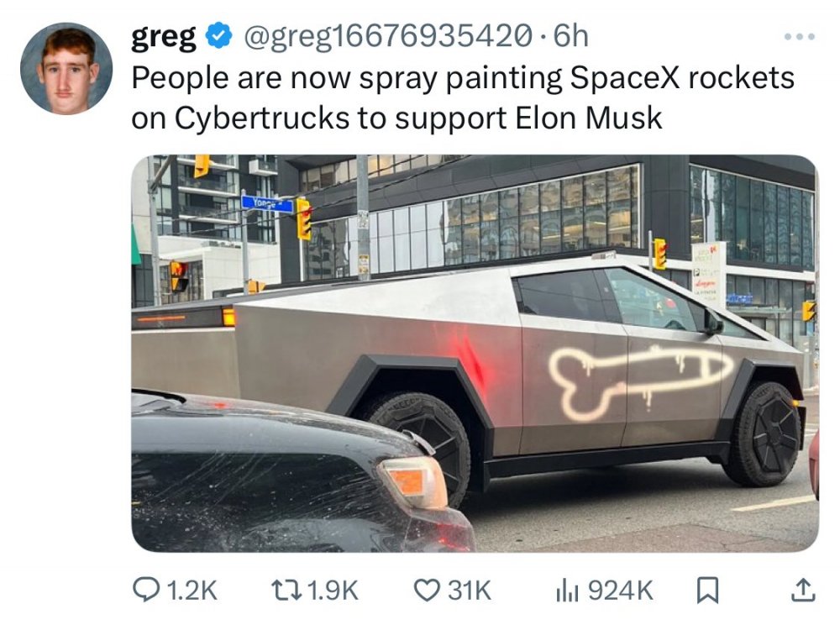Click the 1.9K repost count
This screenshot has width=840, height=625.
333,591
